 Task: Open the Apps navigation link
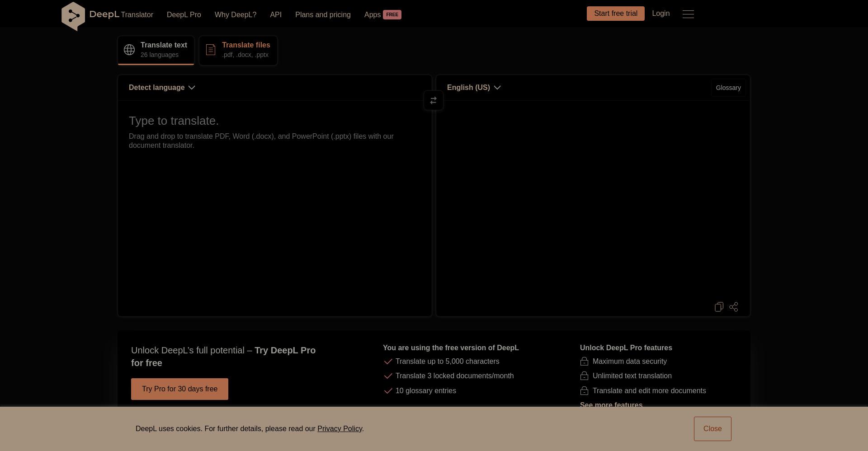(x=373, y=15)
